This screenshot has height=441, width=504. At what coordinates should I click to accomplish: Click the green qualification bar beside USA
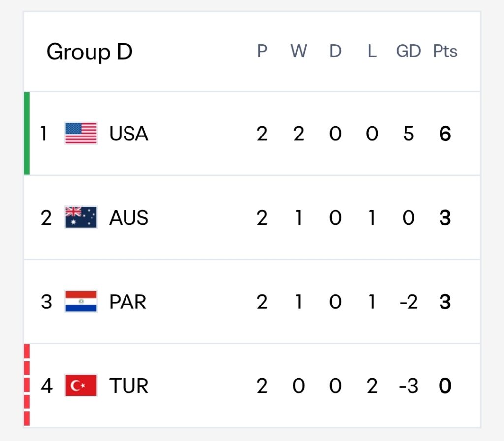click(27, 133)
